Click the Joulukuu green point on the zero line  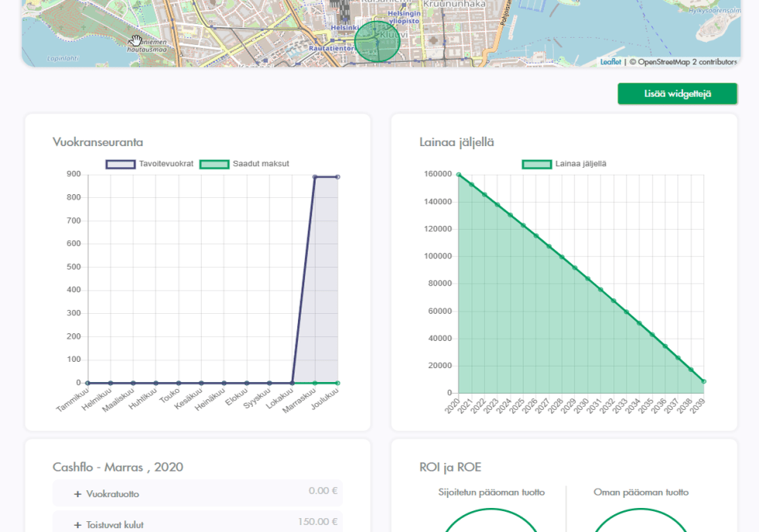click(337, 383)
